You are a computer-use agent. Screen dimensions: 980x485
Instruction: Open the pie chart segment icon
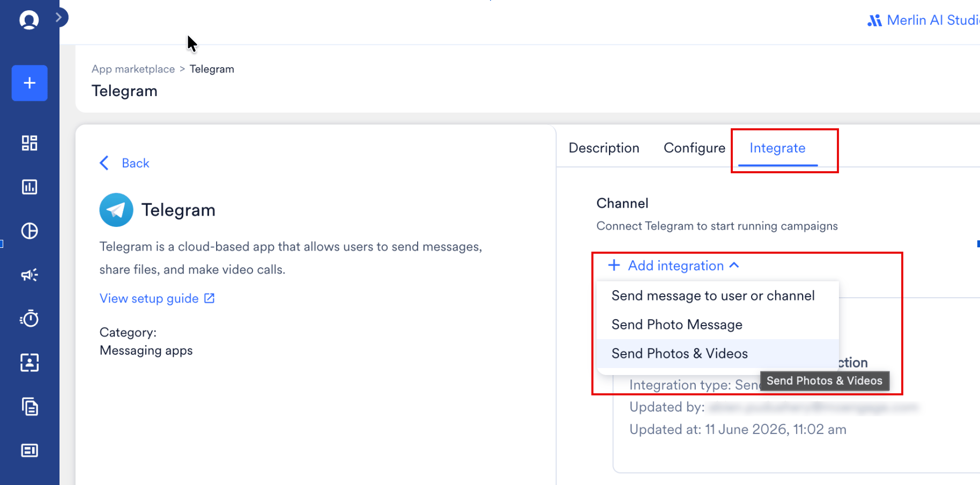[29, 231]
